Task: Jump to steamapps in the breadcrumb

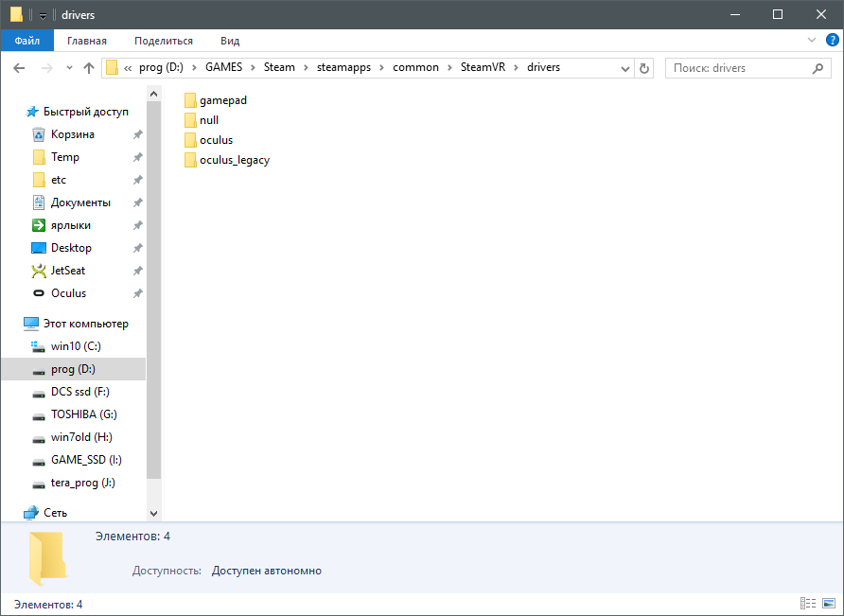Action: (343, 67)
